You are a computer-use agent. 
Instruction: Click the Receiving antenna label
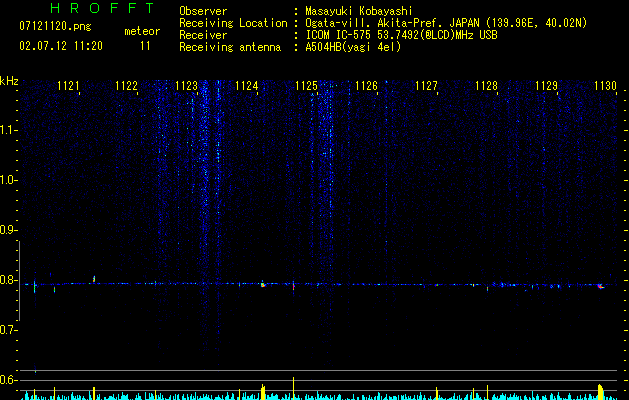coord(230,47)
